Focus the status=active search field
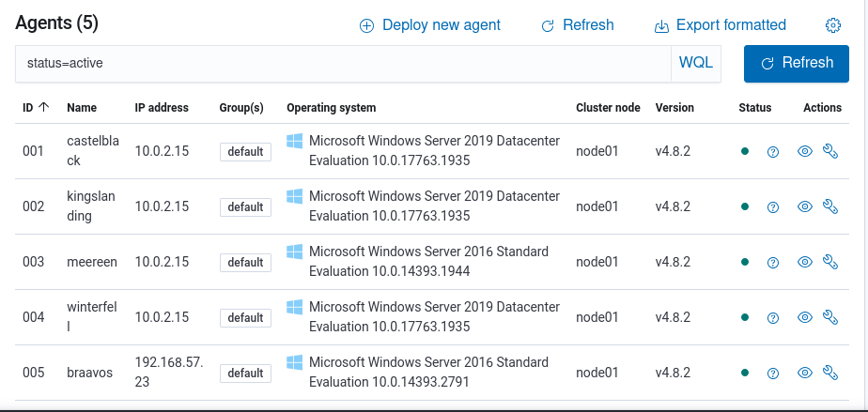 [343, 63]
